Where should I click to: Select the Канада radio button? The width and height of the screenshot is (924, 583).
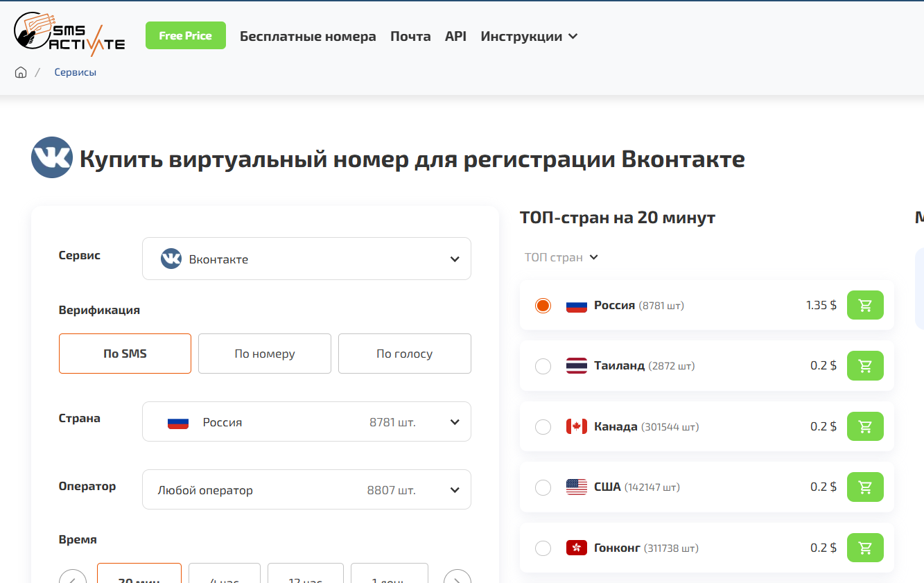coord(543,426)
